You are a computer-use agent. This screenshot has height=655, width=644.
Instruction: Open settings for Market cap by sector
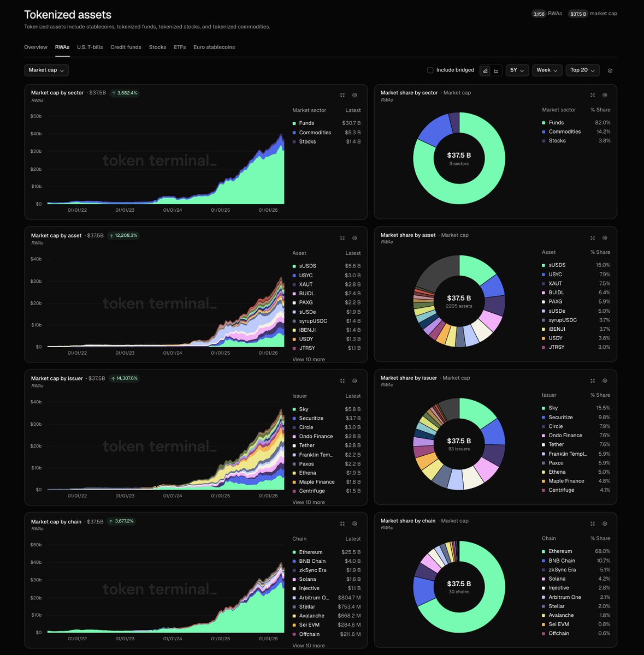point(355,95)
